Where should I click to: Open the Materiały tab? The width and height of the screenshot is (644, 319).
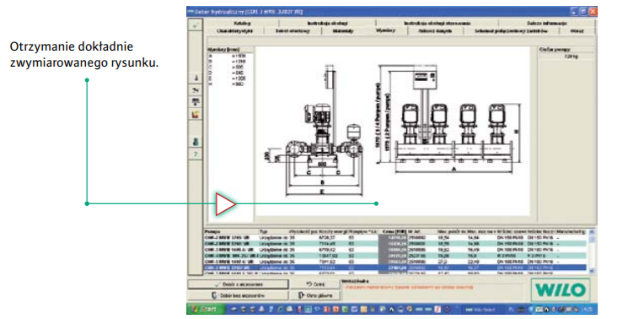click(343, 31)
